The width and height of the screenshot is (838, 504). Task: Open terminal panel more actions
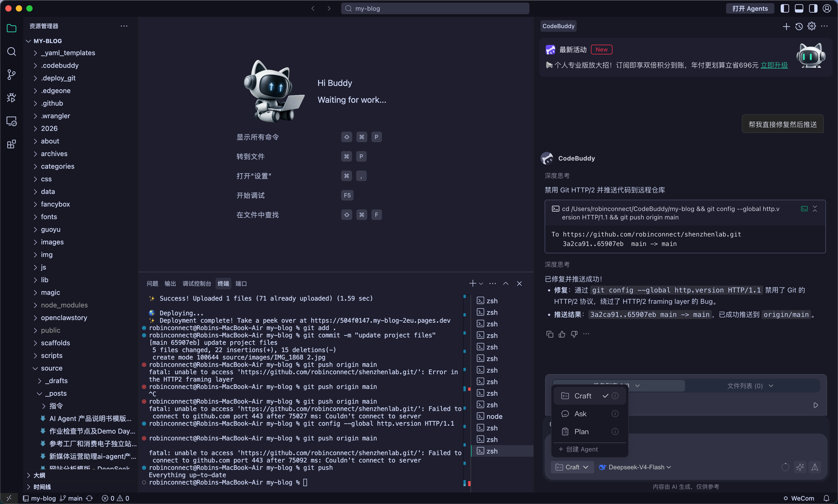(493, 283)
